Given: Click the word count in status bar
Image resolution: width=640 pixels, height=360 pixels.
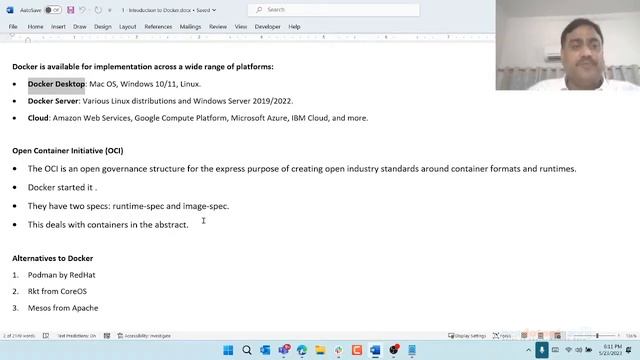Looking at the screenshot, I should pyautogui.click(x=19, y=336).
